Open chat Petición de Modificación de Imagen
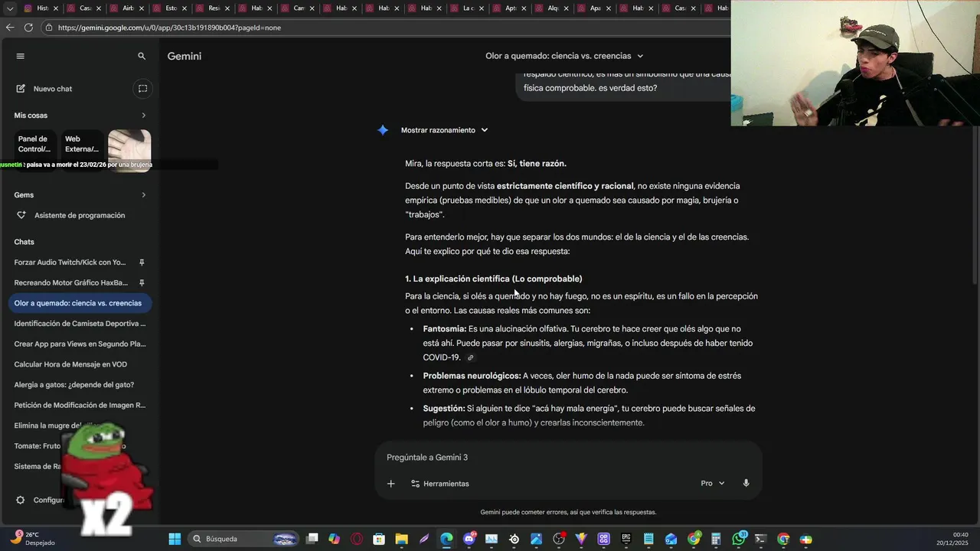 (x=80, y=405)
